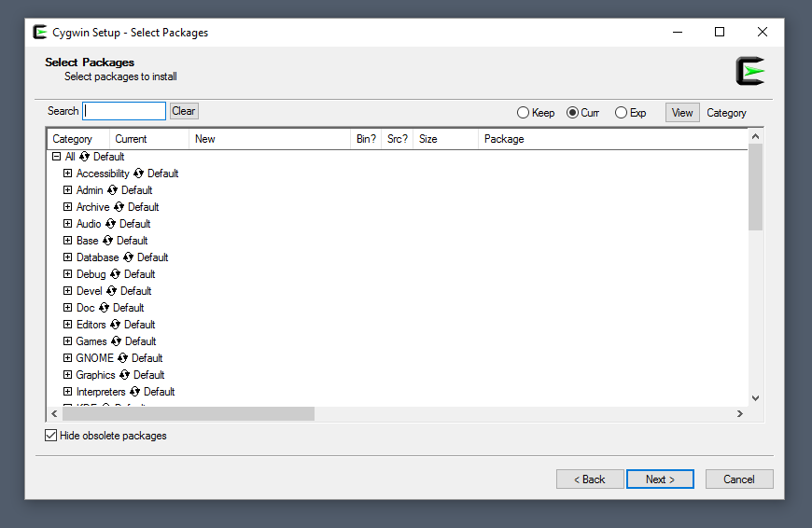Expand the Devel category
The image size is (812, 528).
[67, 290]
